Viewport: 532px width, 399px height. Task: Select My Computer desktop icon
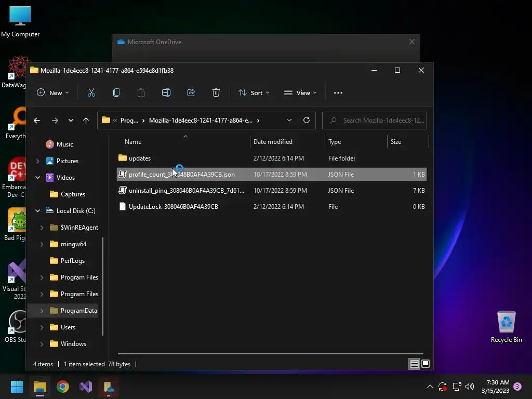[x=20, y=21]
